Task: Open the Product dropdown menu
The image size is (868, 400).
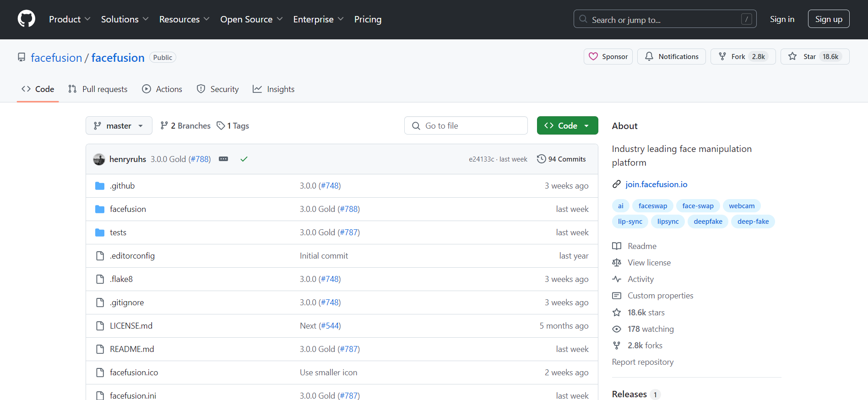Action: [70, 19]
